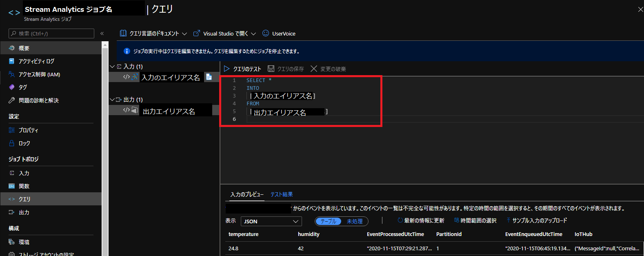Click the ロック padlock icon
Image resolution: width=644 pixels, height=256 pixels.
click(x=11, y=143)
